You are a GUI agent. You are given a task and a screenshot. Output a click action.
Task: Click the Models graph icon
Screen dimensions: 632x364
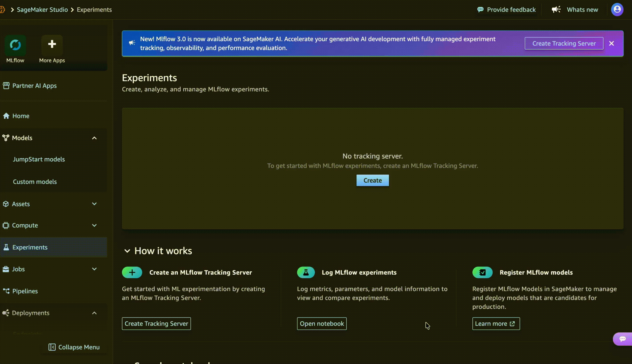pyautogui.click(x=6, y=138)
